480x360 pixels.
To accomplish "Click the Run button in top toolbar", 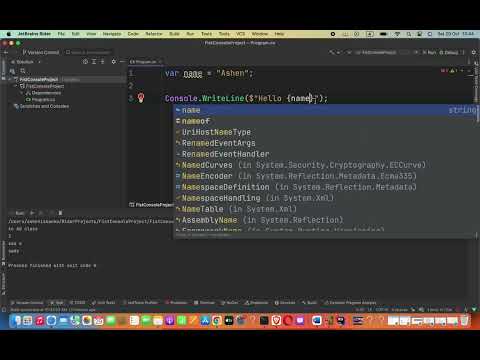I will click(429, 52).
